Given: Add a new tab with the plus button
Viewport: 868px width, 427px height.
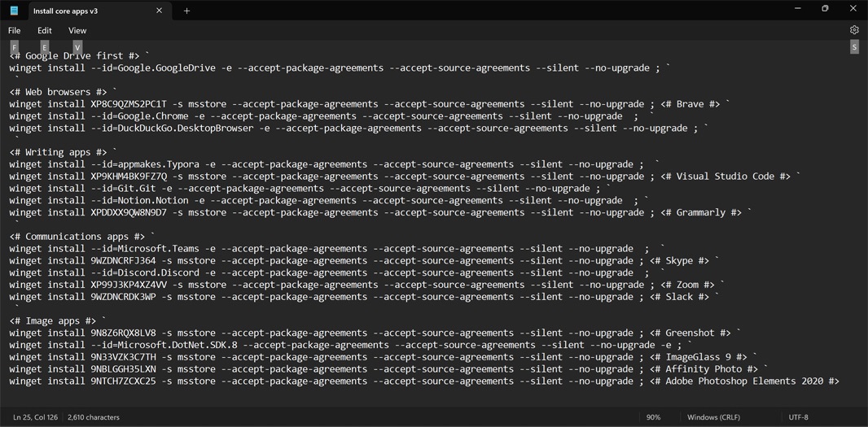Looking at the screenshot, I should click(186, 11).
